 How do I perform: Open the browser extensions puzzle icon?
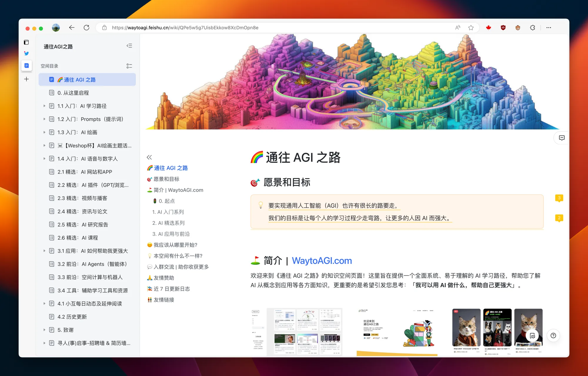click(532, 28)
